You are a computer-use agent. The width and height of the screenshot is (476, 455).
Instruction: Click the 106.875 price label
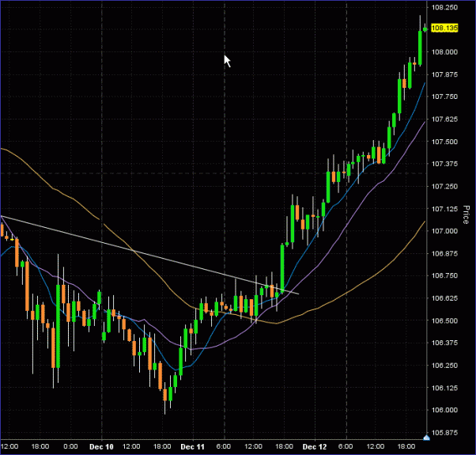click(444, 253)
